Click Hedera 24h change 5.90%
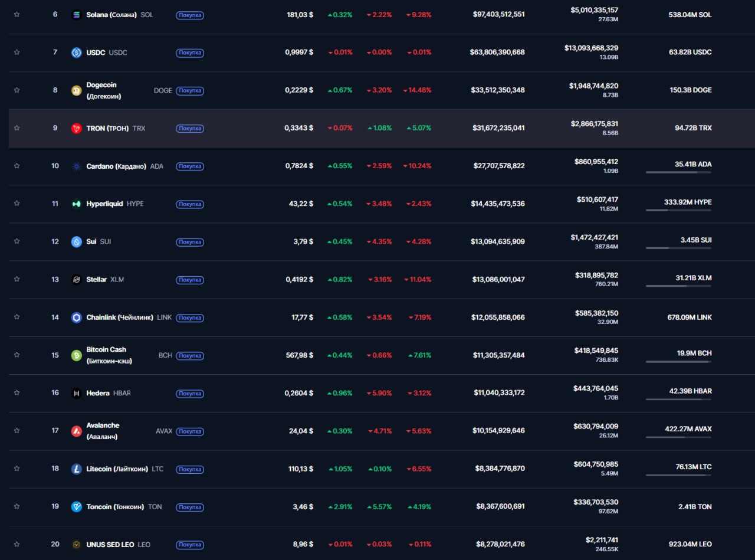 (379, 393)
